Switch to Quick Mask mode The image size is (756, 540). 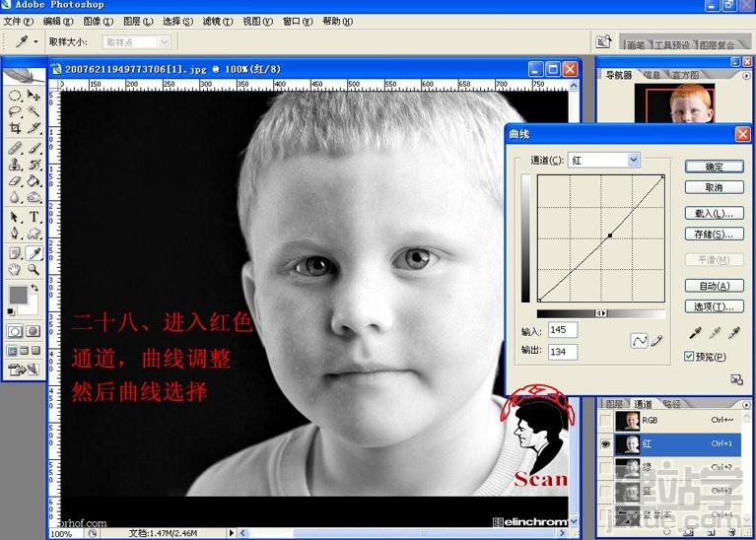[33, 331]
